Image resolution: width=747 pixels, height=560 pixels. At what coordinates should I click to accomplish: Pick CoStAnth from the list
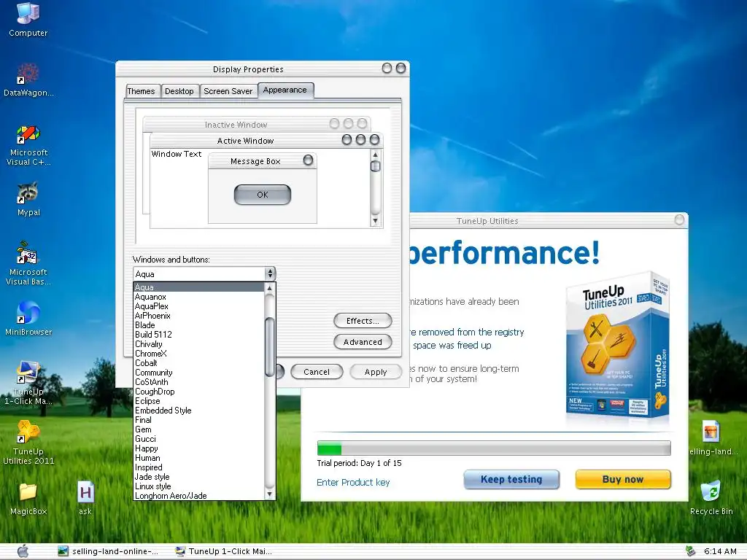(198, 382)
